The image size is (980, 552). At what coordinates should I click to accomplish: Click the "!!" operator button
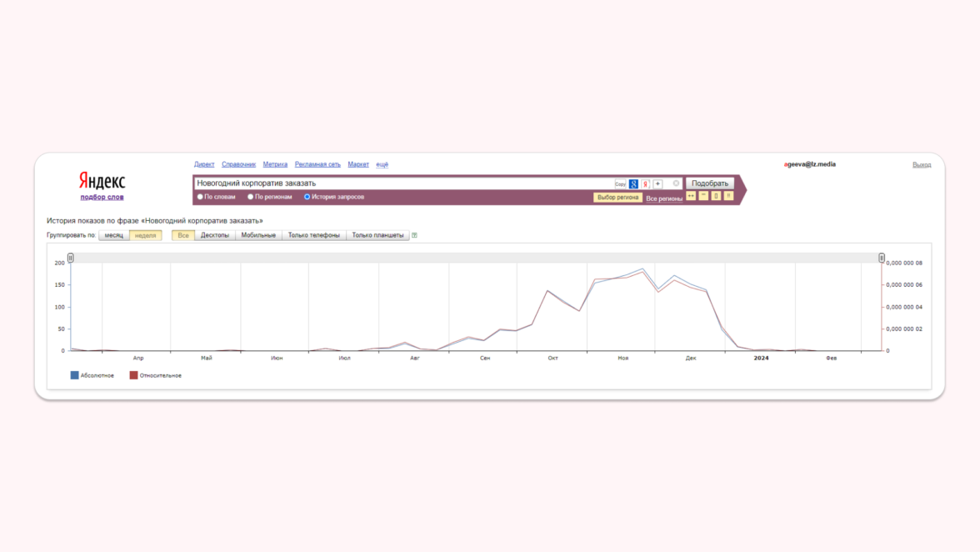point(728,196)
